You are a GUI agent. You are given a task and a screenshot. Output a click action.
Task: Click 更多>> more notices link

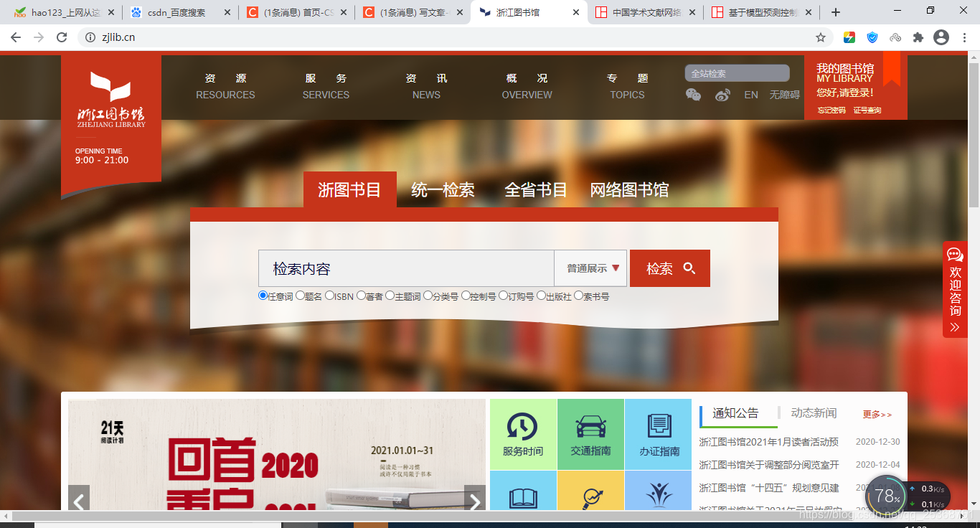877,415
